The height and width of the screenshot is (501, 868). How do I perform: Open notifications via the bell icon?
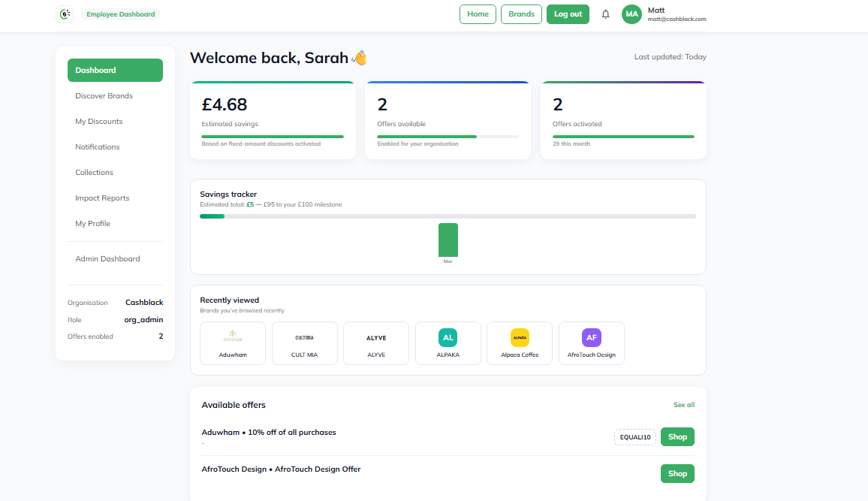(x=605, y=14)
